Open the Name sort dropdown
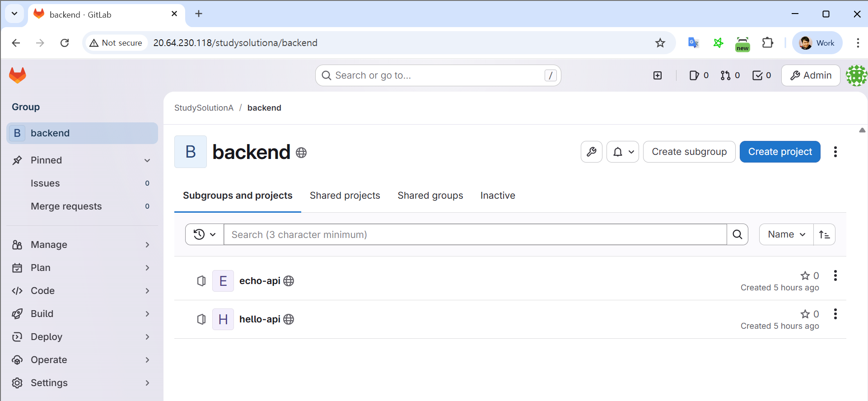The width and height of the screenshot is (868, 401). coord(786,234)
